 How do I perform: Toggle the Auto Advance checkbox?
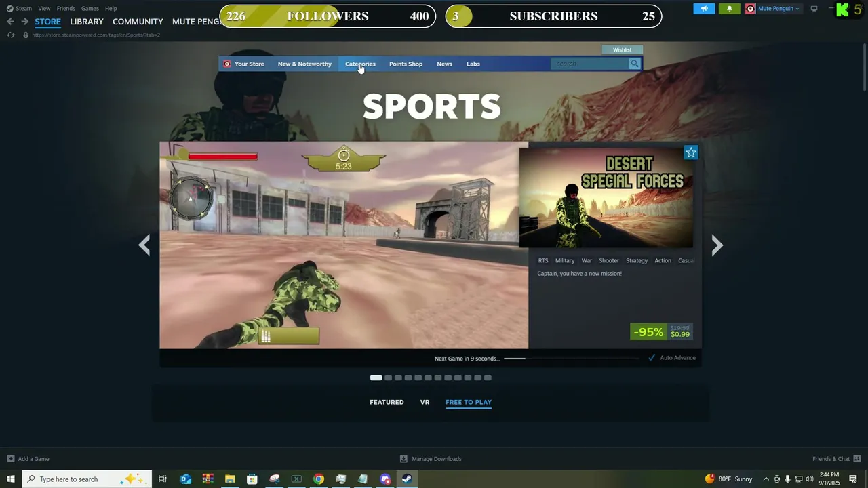click(652, 358)
